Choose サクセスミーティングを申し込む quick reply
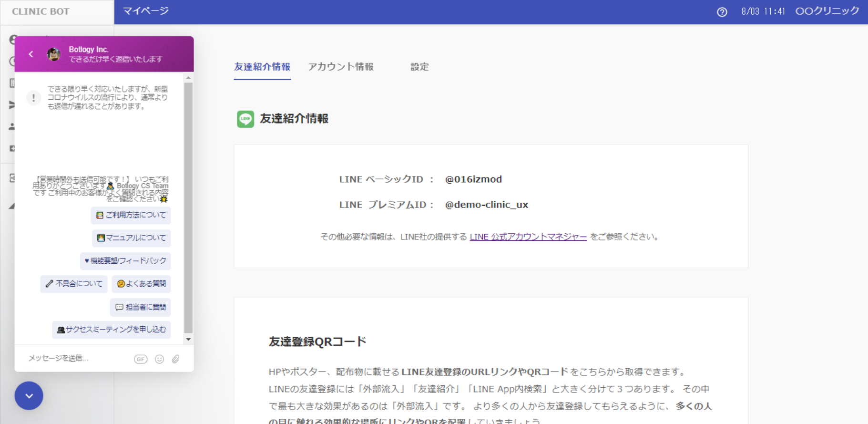The width and height of the screenshot is (868, 424). pyautogui.click(x=112, y=330)
